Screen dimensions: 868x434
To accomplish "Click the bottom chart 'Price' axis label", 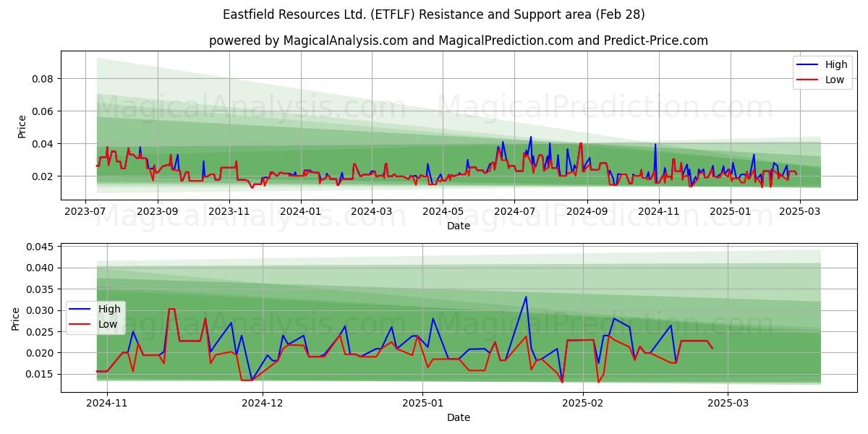I will click(16, 319).
